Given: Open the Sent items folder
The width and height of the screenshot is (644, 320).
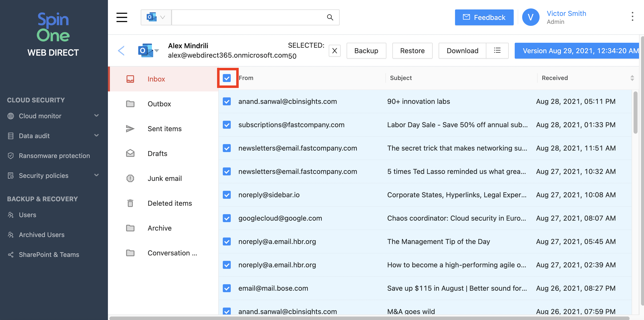Looking at the screenshot, I should [165, 129].
